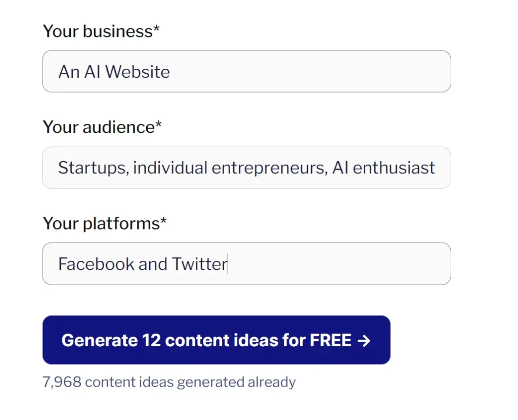Image resolution: width=518 pixels, height=420 pixels.
Task: Click the 'Generate 12 content ideas for FREE' button
Action: click(217, 340)
